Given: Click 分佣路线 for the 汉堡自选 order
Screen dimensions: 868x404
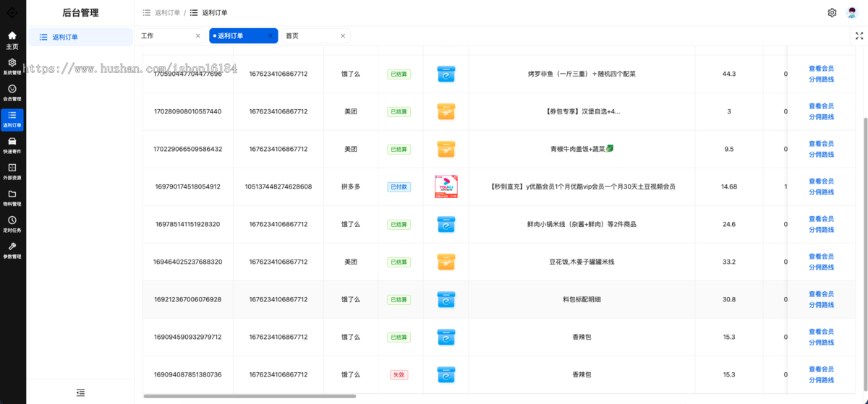Looking at the screenshot, I should click(x=821, y=117).
